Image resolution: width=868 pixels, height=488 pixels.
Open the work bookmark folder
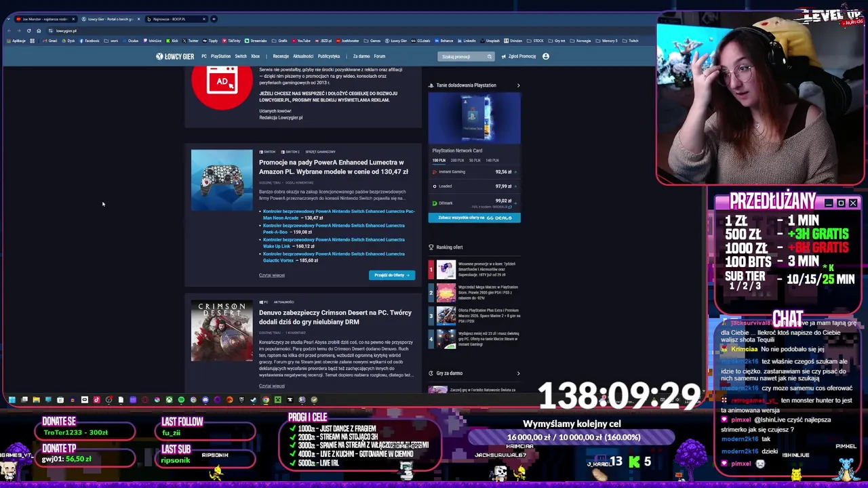tap(111, 41)
